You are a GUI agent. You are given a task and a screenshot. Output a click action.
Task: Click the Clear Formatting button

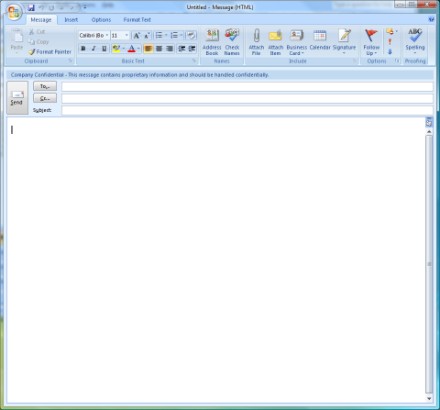point(191,35)
